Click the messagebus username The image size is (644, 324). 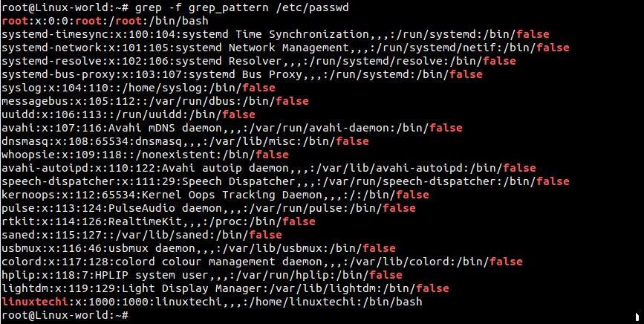(x=32, y=101)
